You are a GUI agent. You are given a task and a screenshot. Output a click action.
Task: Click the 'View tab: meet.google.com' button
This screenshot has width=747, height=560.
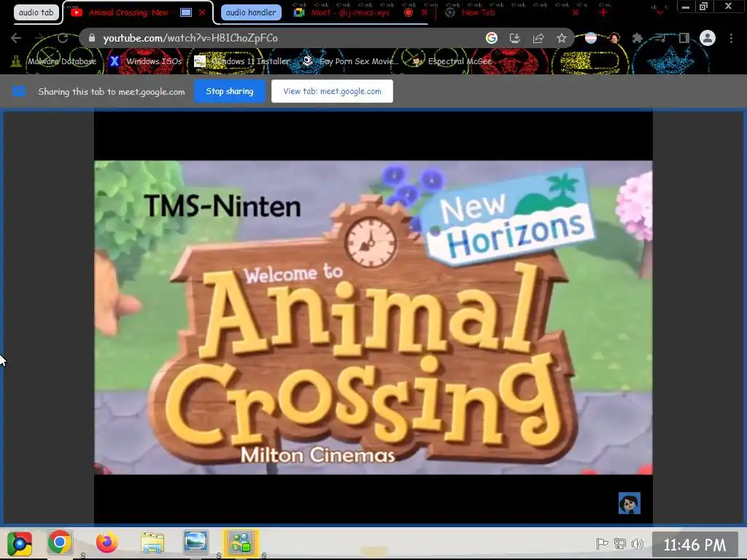[x=332, y=91]
